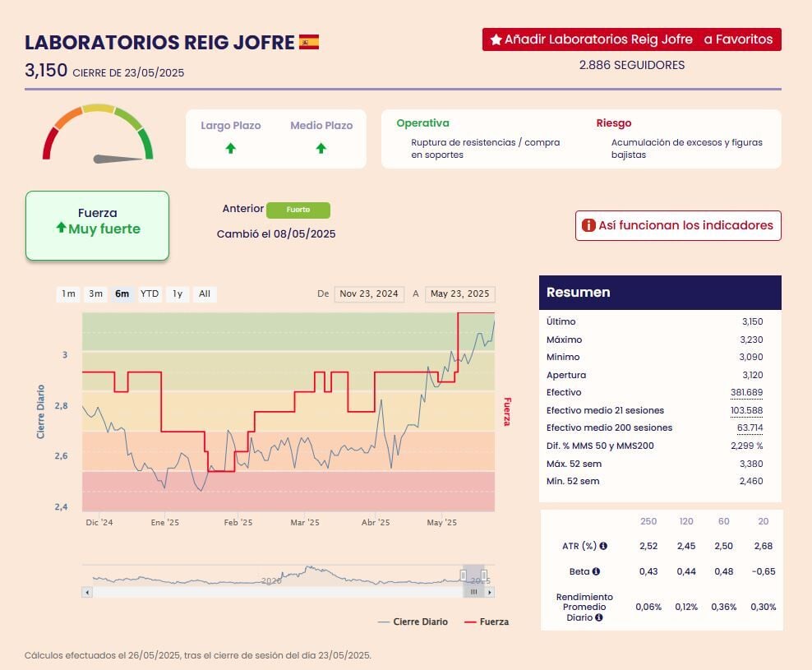This screenshot has height=670, width=812.
Task: Click the Efectivo value 381.689
Action: (x=747, y=392)
